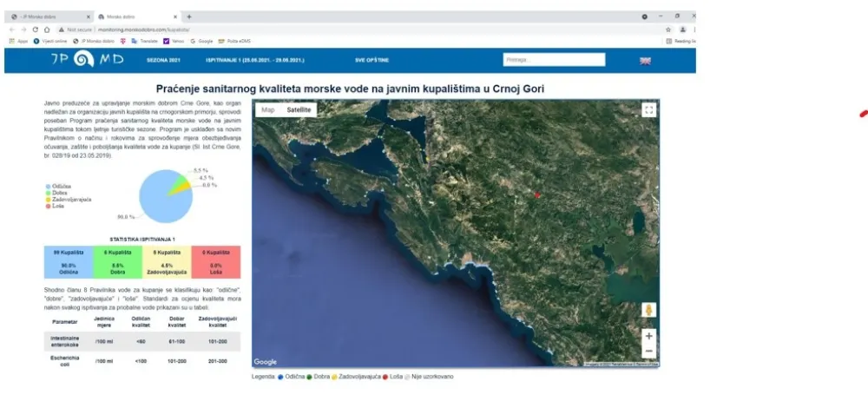The height and width of the screenshot is (408, 868).
Task: Close the Morsko dobro active tab
Action: point(175,17)
